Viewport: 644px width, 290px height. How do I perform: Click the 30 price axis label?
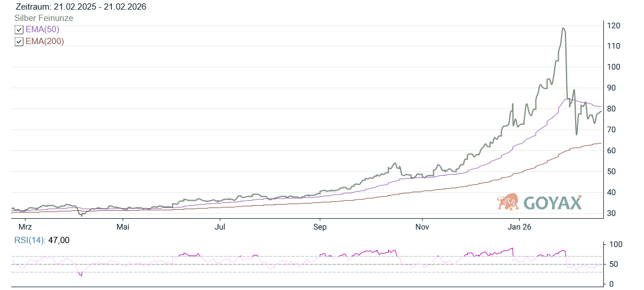pos(612,214)
